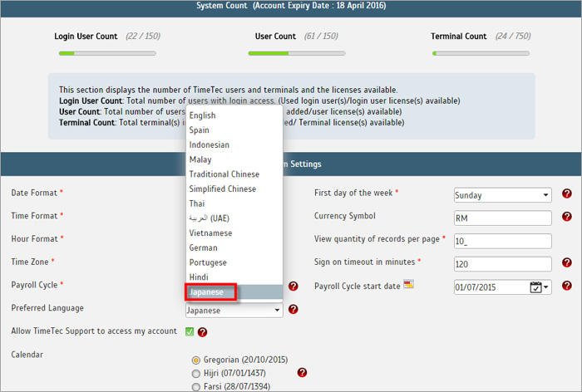Click help icon next to records per page
Image resolution: width=582 pixels, height=392 pixels.
[x=567, y=240]
